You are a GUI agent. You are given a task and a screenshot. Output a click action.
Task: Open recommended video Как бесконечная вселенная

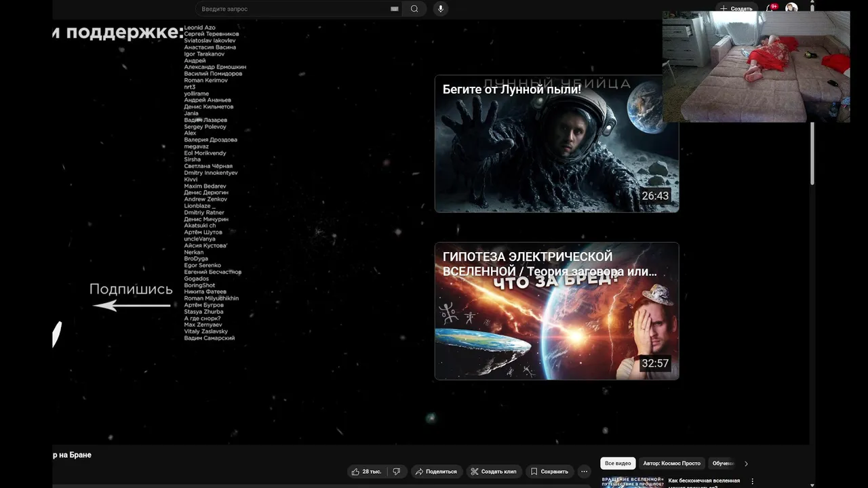point(704,483)
